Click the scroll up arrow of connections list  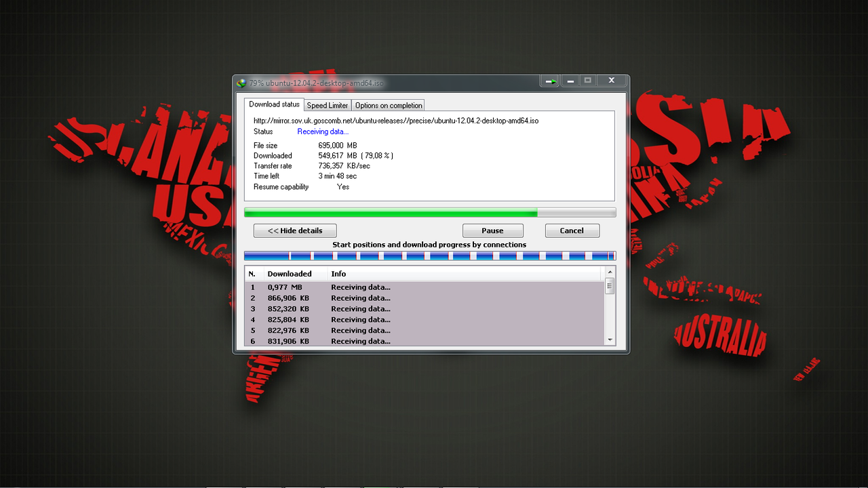click(610, 273)
